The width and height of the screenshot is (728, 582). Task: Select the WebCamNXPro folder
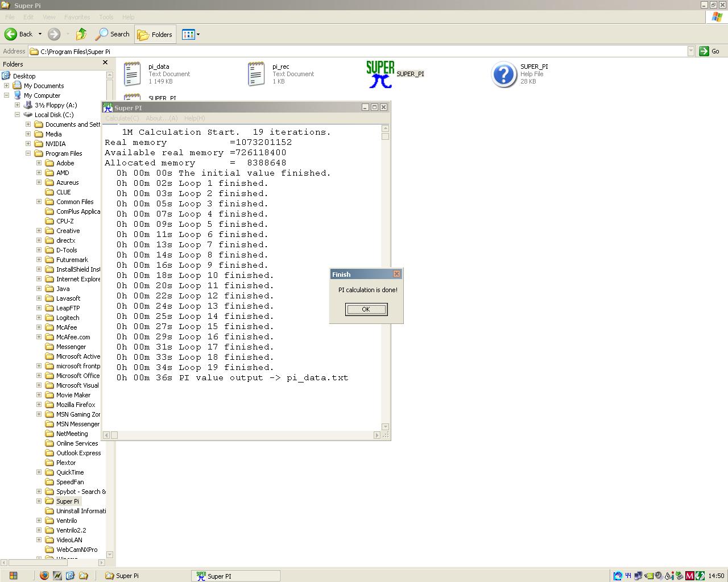coord(77,550)
